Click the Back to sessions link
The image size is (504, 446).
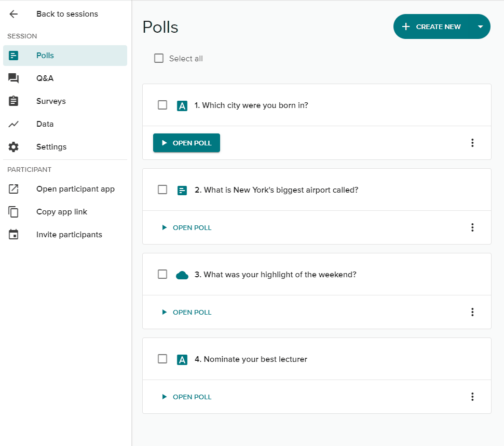click(x=67, y=14)
